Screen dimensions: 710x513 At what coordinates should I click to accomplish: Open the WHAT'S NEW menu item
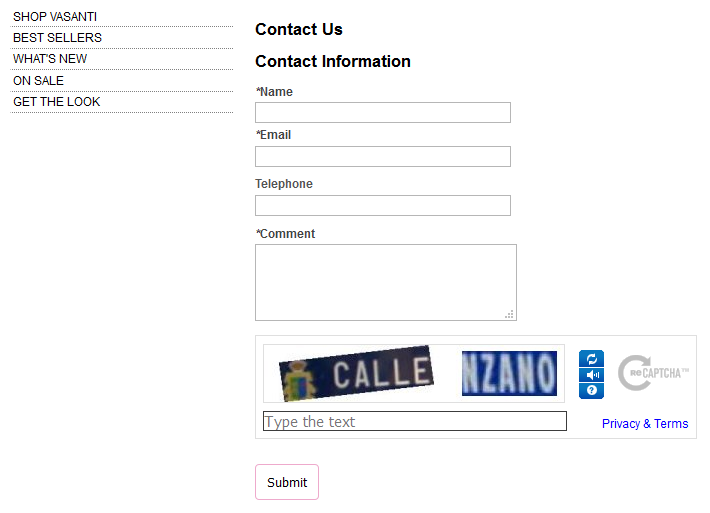click(x=50, y=59)
